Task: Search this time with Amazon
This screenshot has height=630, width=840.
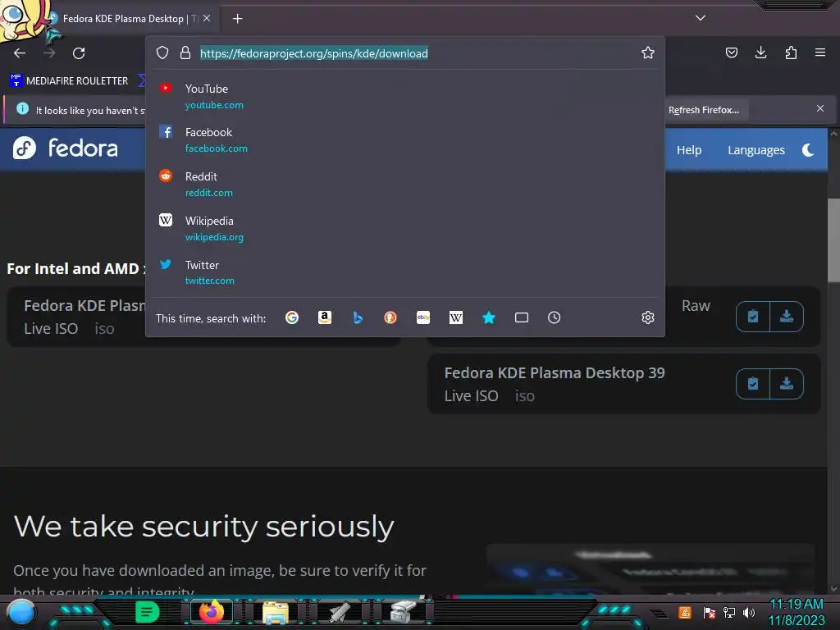Action: (325, 317)
